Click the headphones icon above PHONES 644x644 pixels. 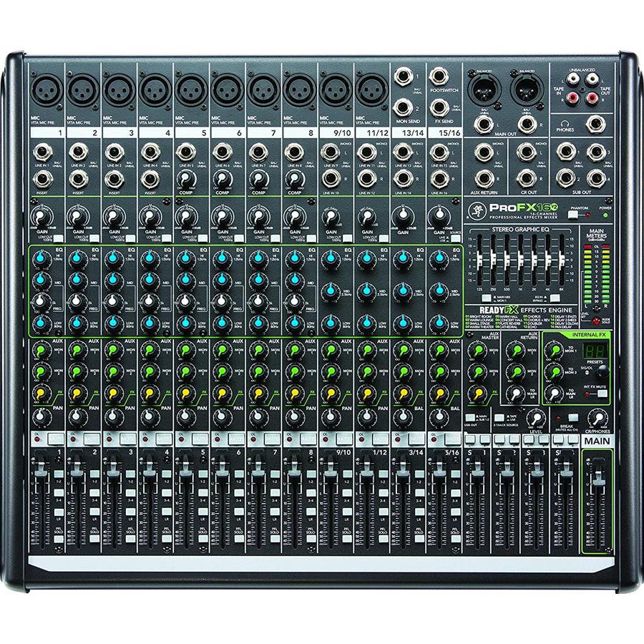tap(565, 123)
